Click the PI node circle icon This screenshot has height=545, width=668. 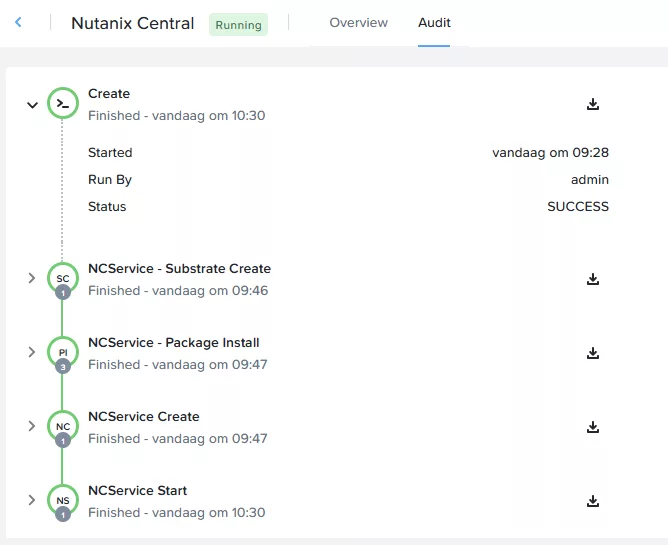(x=62, y=353)
